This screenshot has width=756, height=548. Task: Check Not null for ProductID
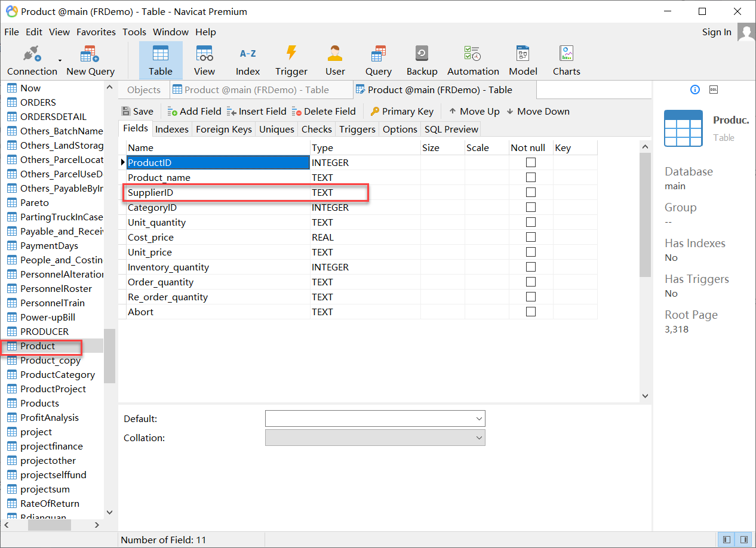(531, 162)
